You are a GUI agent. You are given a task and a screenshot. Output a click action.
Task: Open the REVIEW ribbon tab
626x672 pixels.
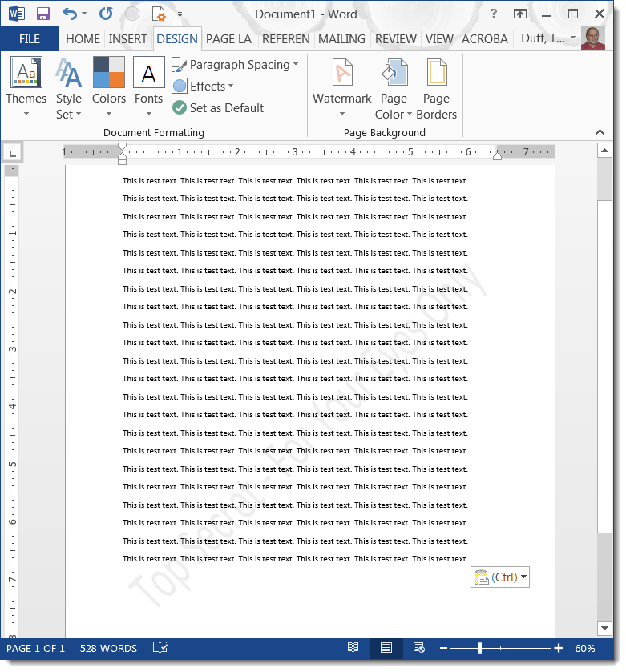coord(395,38)
